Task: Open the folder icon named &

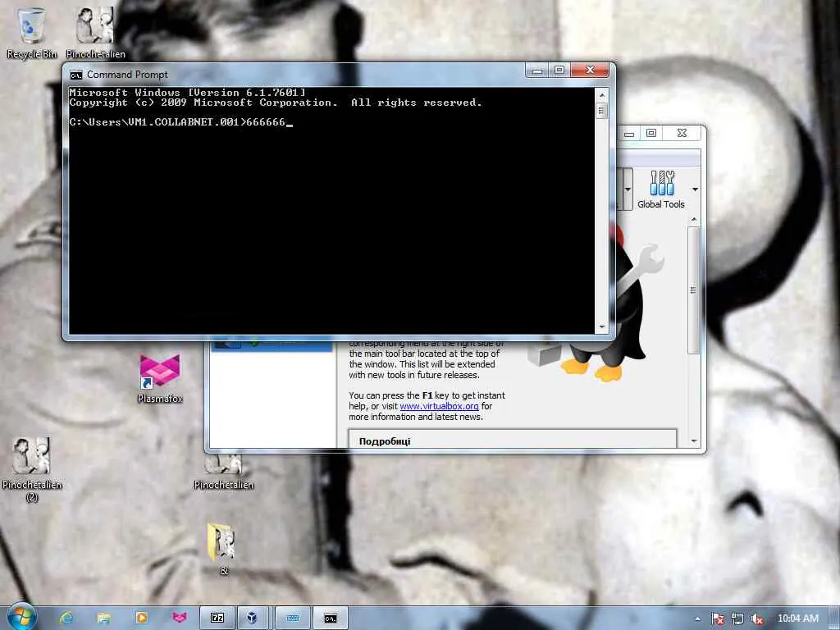Action: (223, 549)
